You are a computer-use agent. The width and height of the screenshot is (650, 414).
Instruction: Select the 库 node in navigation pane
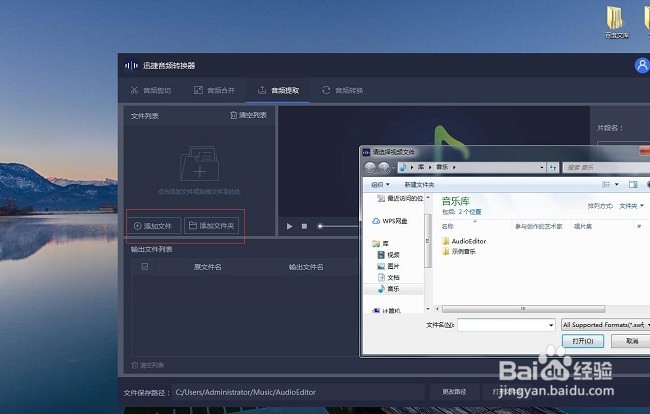(380, 243)
